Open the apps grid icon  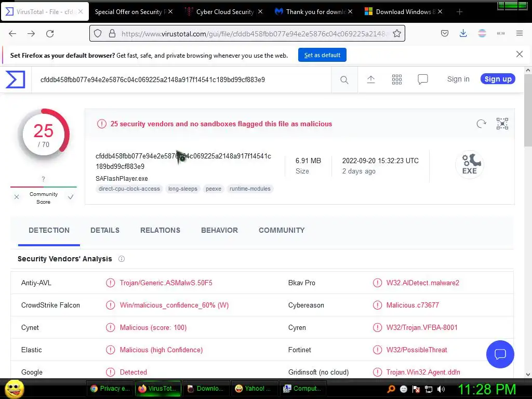coord(396,79)
